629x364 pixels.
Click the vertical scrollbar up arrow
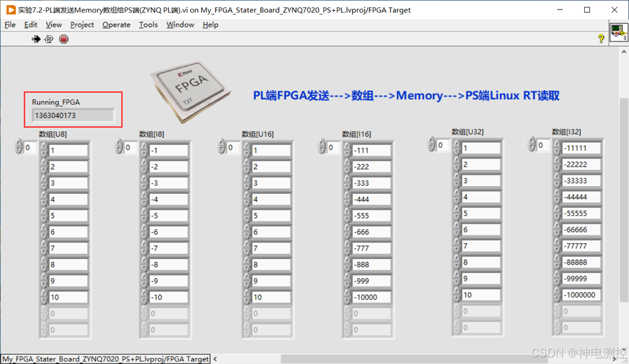click(624, 52)
